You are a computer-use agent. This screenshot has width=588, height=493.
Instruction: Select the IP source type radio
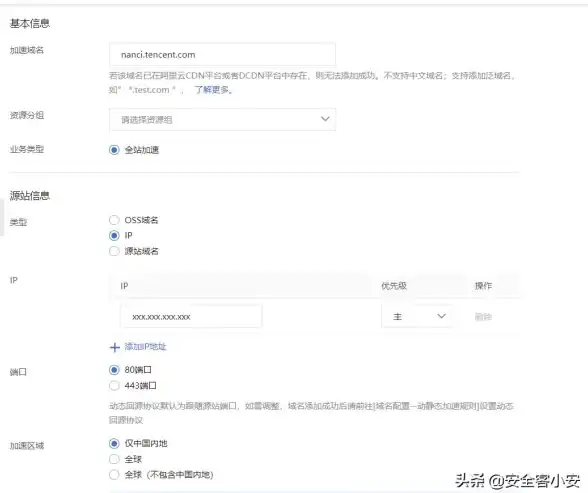(114, 235)
